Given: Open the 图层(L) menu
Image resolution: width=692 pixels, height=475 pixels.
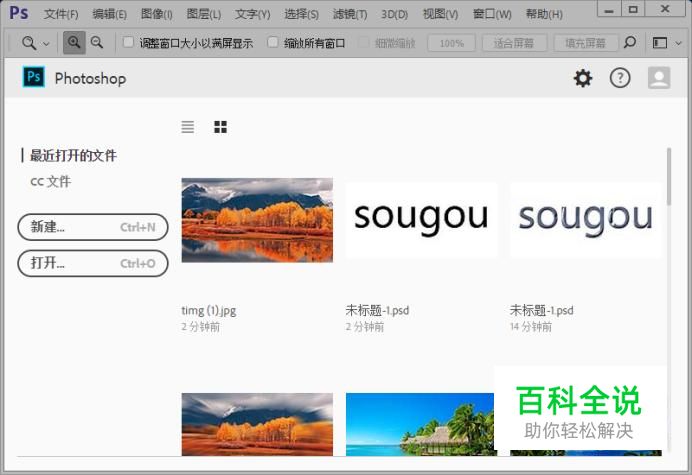Looking at the screenshot, I should point(203,14).
